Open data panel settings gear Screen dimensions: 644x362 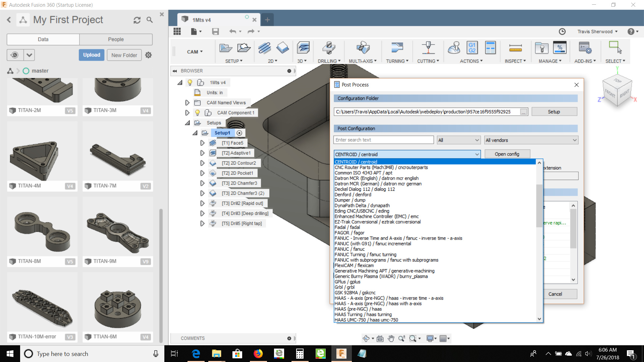[149, 55]
